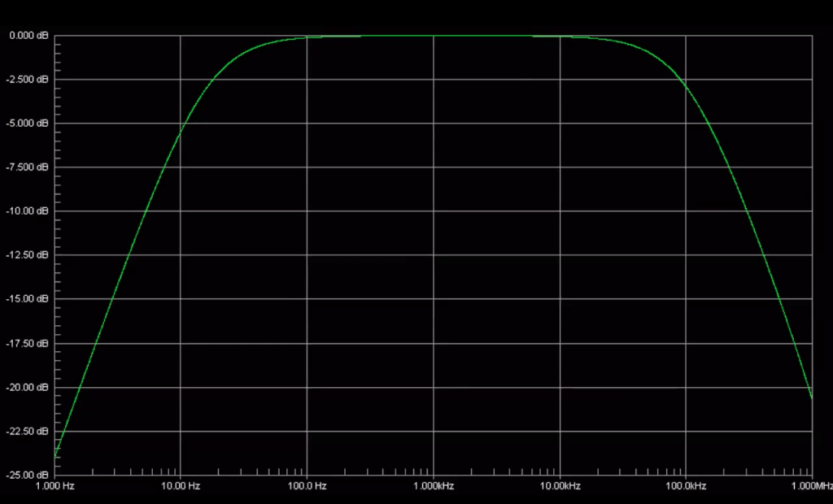Click the -5.000 dB axis label

click(x=27, y=124)
